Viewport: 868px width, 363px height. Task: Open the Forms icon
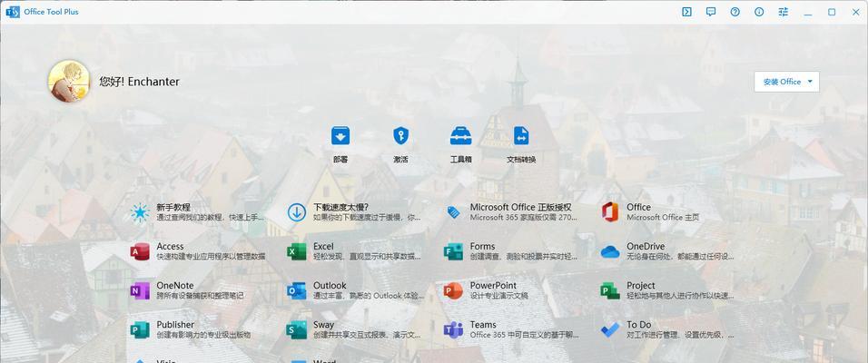[x=453, y=251]
